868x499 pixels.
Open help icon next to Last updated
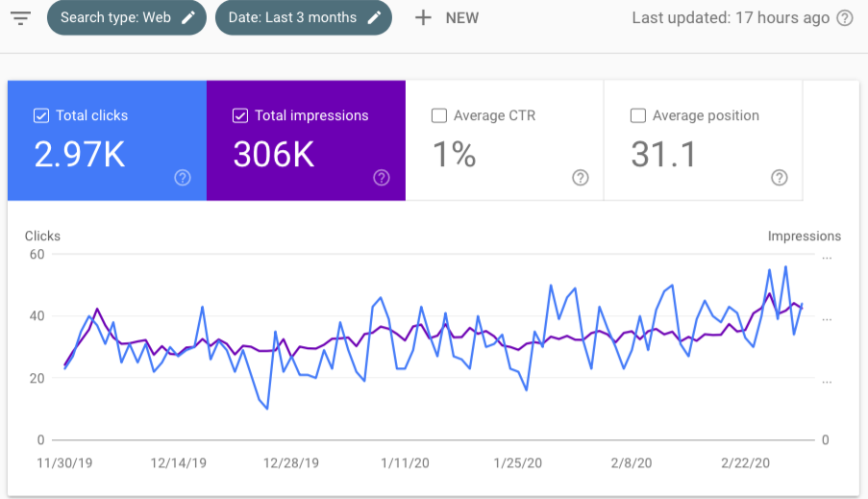pos(845,18)
